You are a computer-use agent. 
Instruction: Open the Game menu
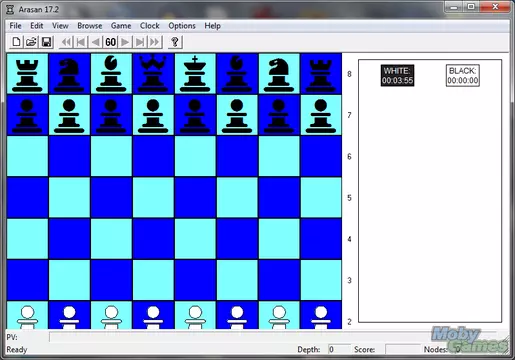(121, 26)
